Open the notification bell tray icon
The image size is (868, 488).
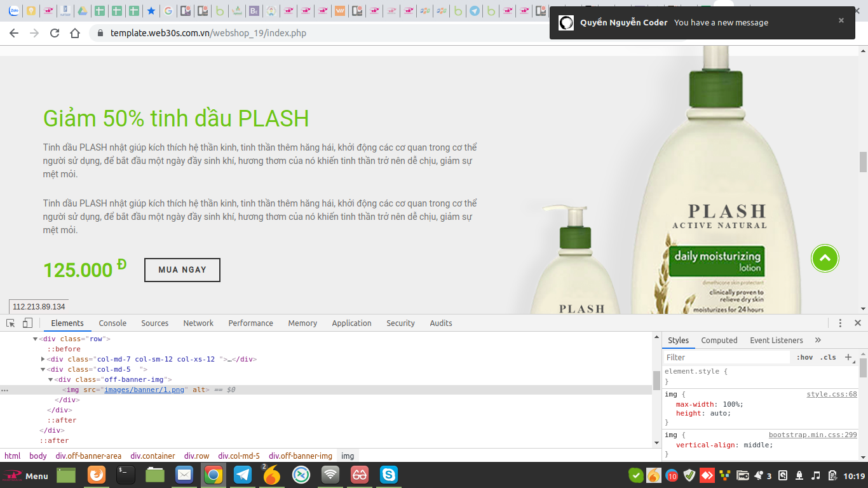(799, 475)
